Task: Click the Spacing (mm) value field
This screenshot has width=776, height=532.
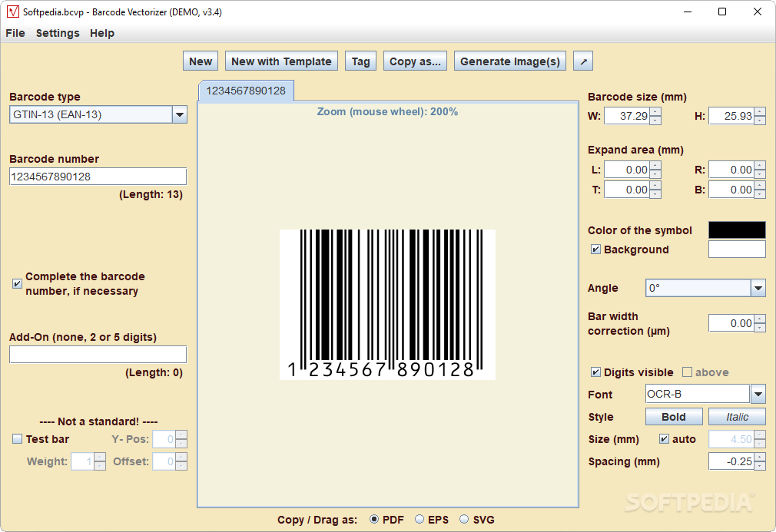Action: click(731, 461)
